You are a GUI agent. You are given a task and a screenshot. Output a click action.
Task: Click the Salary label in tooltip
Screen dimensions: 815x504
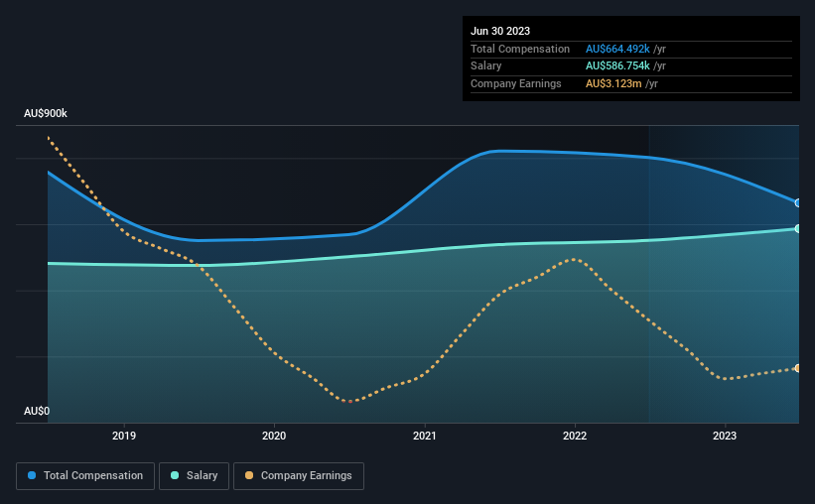[x=486, y=66]
